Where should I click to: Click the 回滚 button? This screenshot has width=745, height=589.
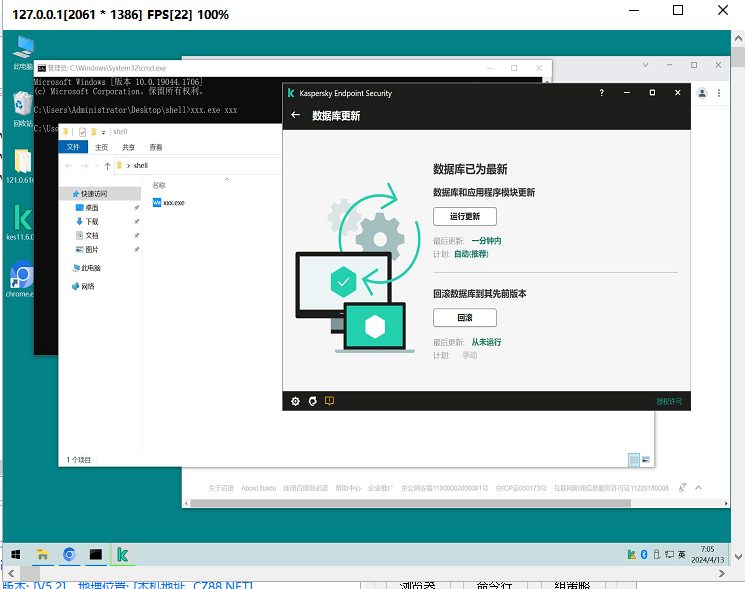pyautogui.click(x=464, y=317)
